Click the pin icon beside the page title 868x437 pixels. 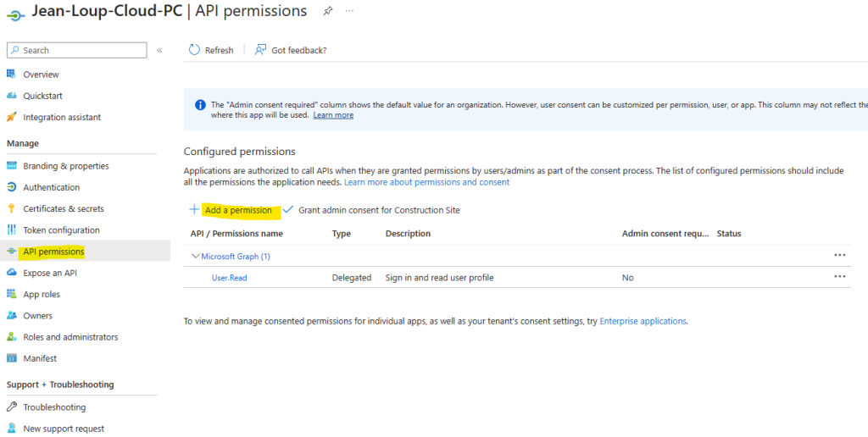point(328,11)
